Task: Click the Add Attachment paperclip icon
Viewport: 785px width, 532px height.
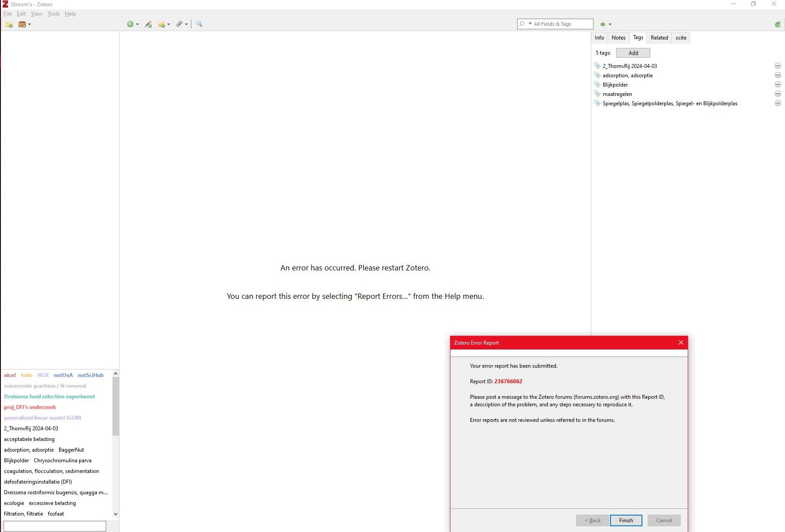Action: pos(179,24)
